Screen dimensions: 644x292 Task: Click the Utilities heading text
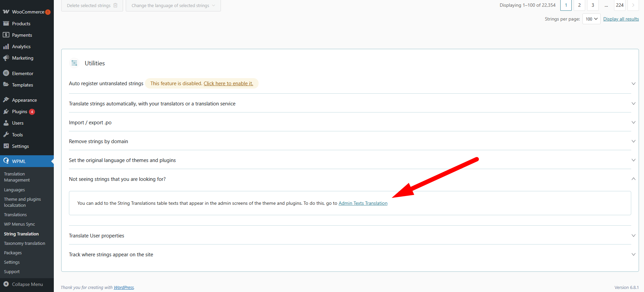coord(95,63)
